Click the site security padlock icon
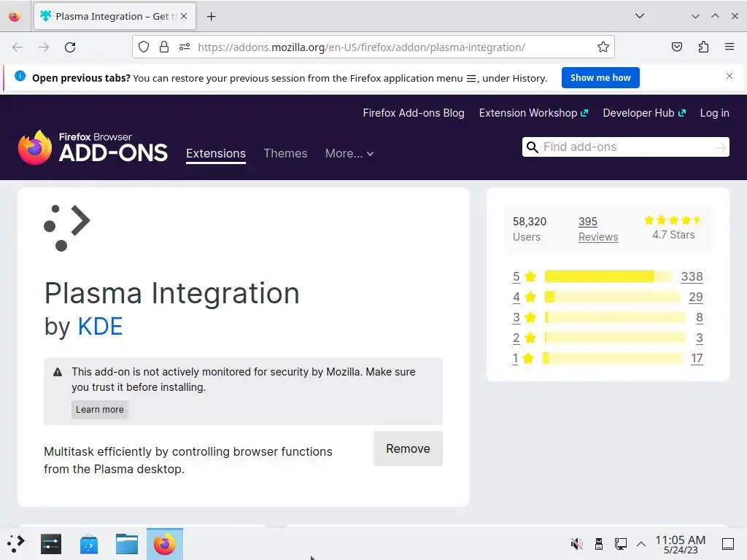 pyautogui.click(x=164, y=47)
